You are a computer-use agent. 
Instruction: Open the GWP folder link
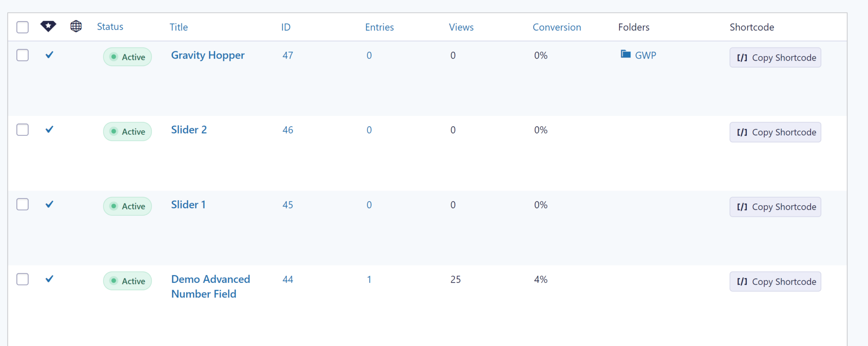click(x=645, y=55)
